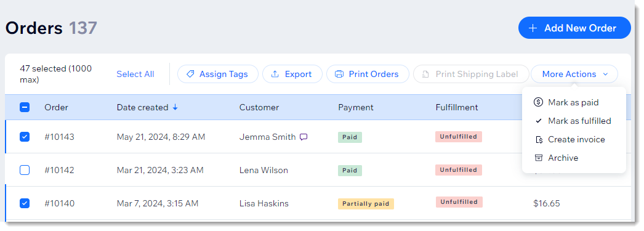Image resolution: width=644 pixels, height=231 pixels.
Task: Click the dollar icon beside Mark as paid
Action: pyautogui.click(x=538, y=102)
